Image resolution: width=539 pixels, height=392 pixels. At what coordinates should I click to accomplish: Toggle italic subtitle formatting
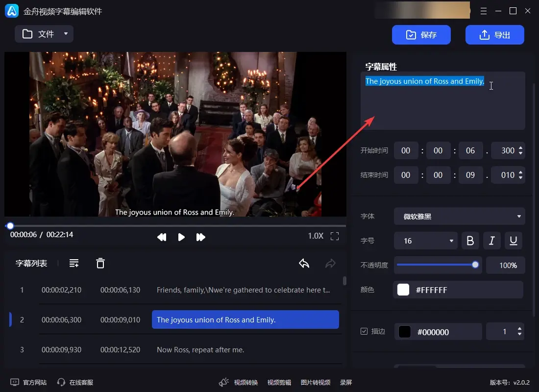pos(492,241)
